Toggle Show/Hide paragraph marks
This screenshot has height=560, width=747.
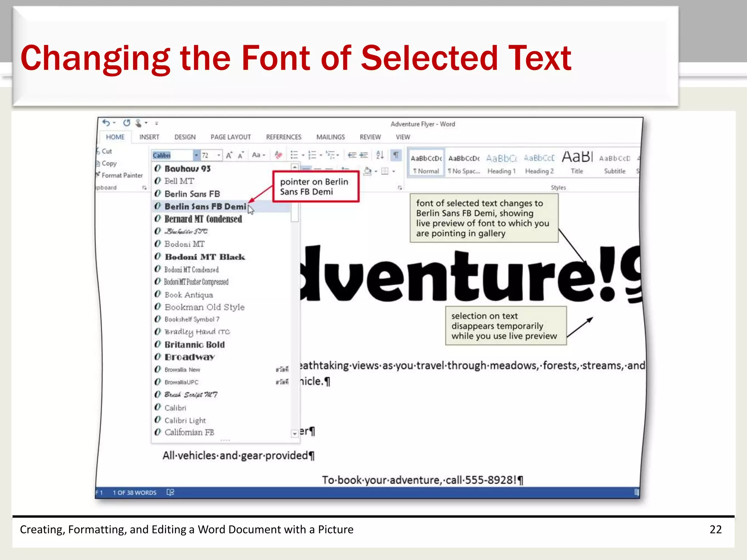coord(396,155)
